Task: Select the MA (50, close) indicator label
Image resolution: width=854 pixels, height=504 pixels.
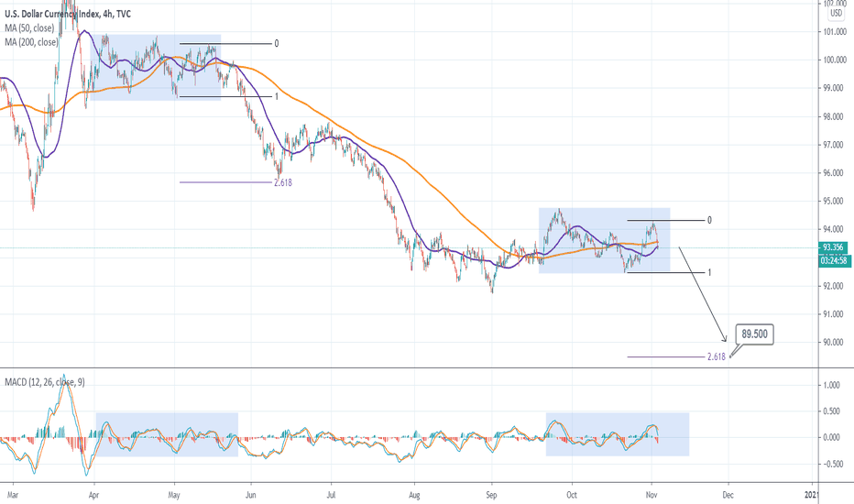Action: tap(29, 28)
